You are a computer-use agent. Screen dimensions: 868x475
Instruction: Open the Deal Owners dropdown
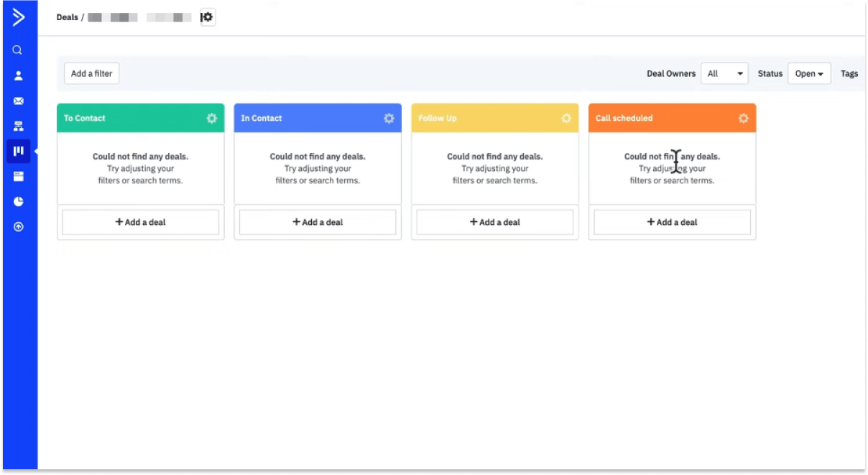(x=724, y=73)
